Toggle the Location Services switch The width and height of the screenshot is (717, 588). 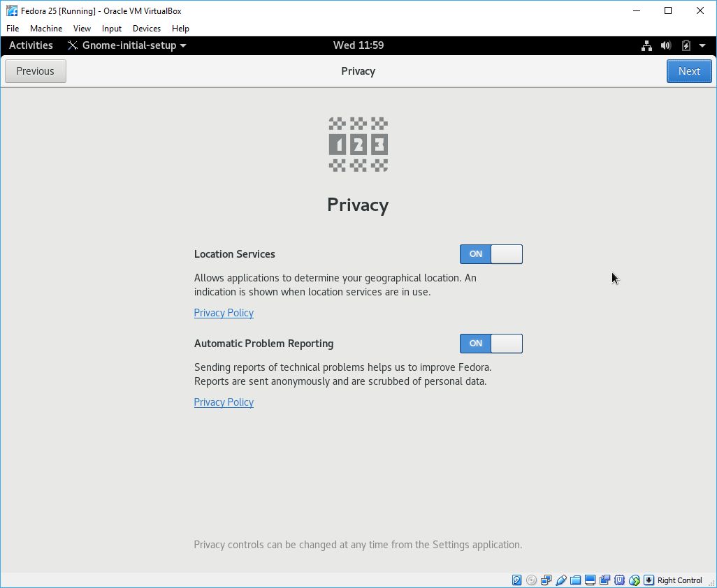(491, 254)
